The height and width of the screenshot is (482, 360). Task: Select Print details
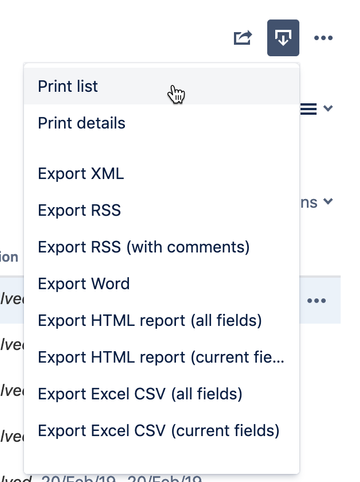[162, 123]
